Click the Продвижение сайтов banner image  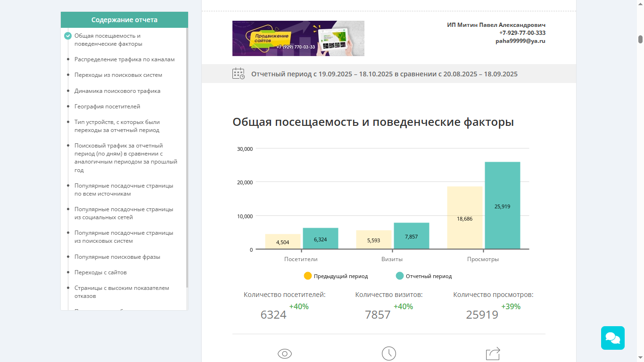click(x=298, y=38)
